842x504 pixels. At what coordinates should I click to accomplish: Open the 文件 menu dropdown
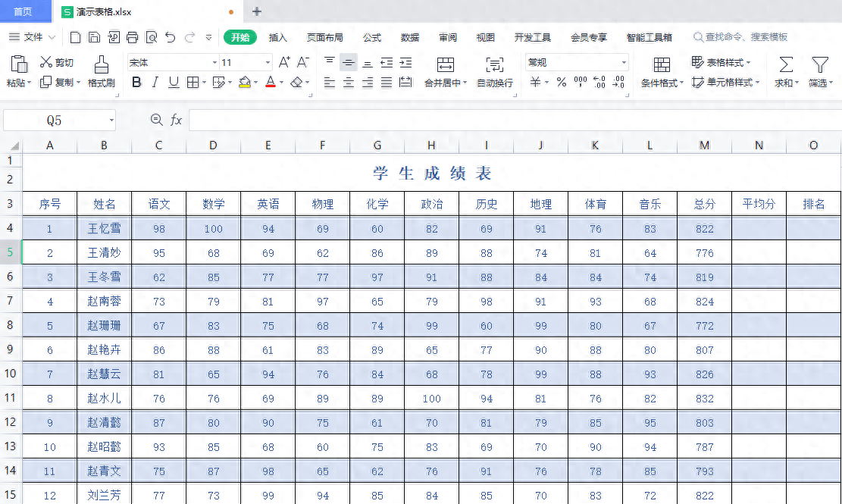tap(33, 37)
